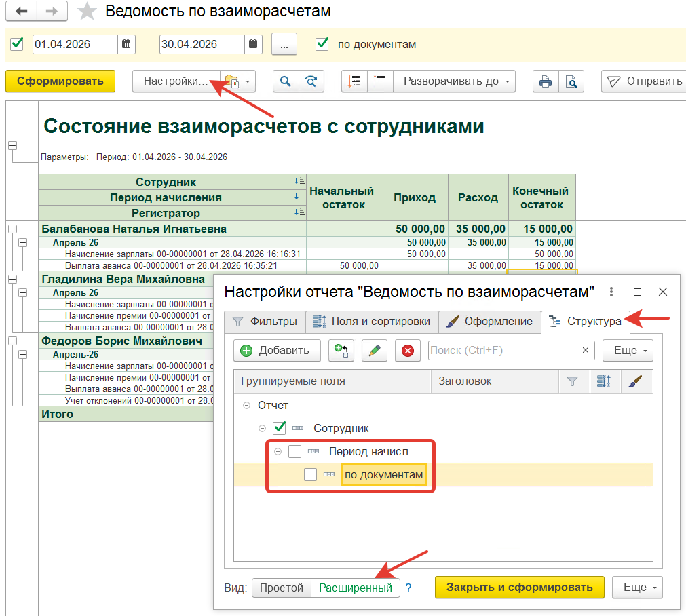The height and width of the screenshot is (616, 686).
Task: Open period selection with ellipsis button
Action: 284,44
